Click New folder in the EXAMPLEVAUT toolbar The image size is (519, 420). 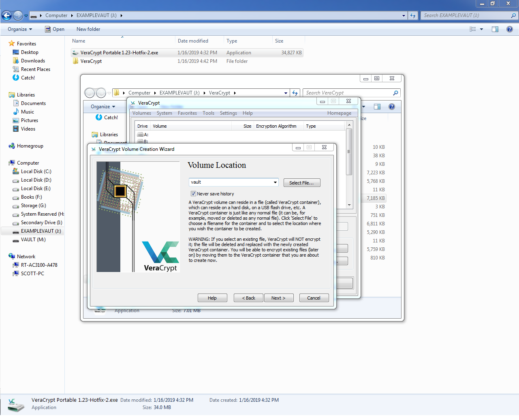coord(88,29)
